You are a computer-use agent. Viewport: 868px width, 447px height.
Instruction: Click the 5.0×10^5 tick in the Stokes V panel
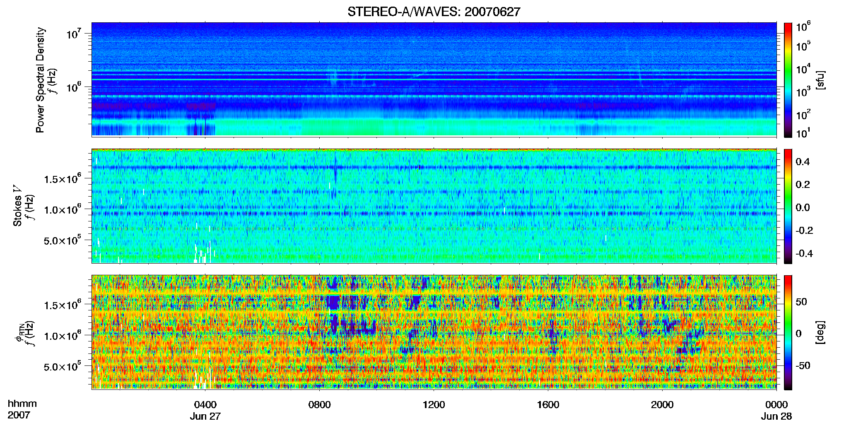[x=63, y=240]
